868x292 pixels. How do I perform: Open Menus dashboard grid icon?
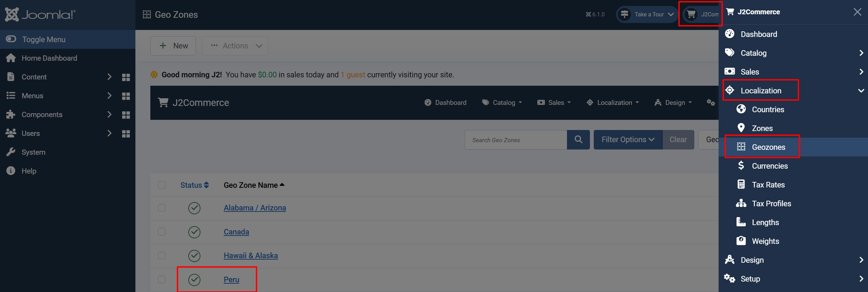pos(126,96)
